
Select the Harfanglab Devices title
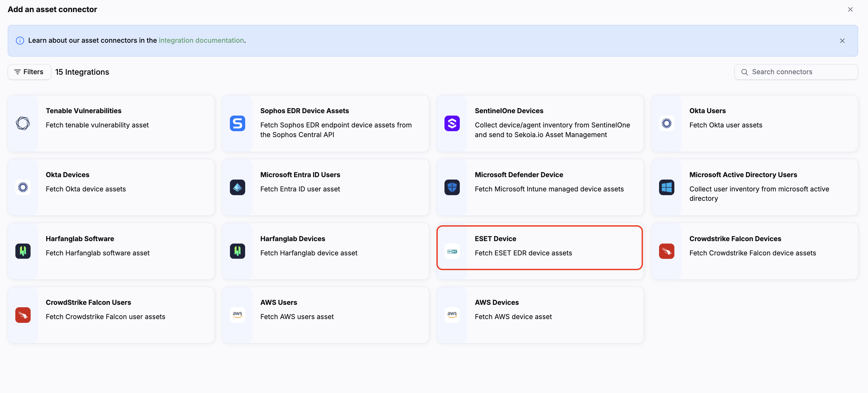292,238
